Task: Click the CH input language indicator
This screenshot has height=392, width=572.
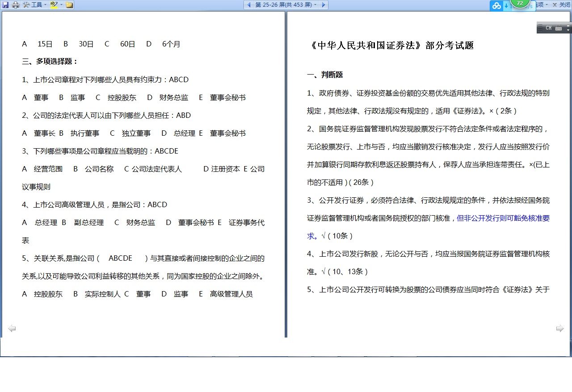Action: [x=549, y=28]
